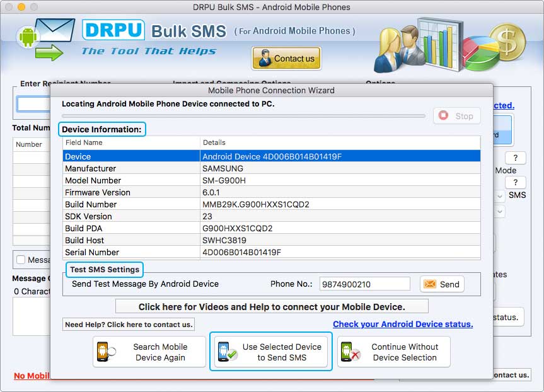544x392 pixels.
Task: Select the Device row in table
Action: pyautogui.click(x=272, y=156)
